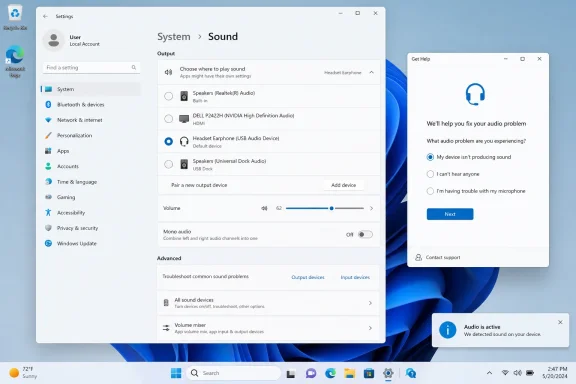Select Headset Earphone (USB Audio Device) radio button
This screenshot has height=384, width=576.
point(169,141)
